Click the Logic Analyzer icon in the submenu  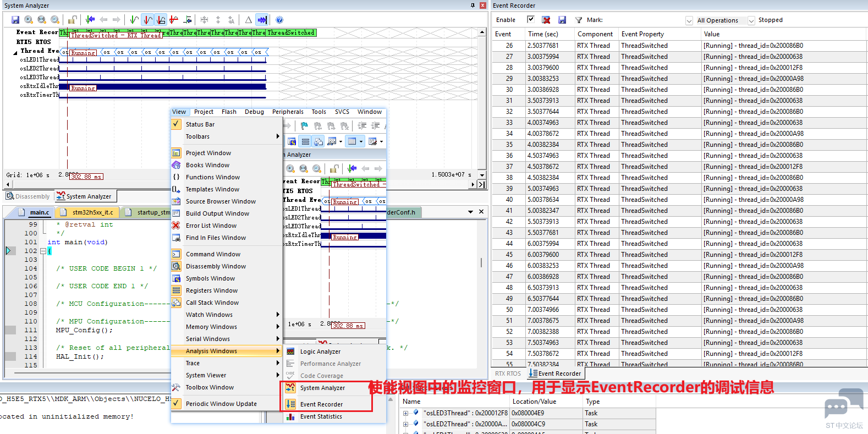(290, 351)
